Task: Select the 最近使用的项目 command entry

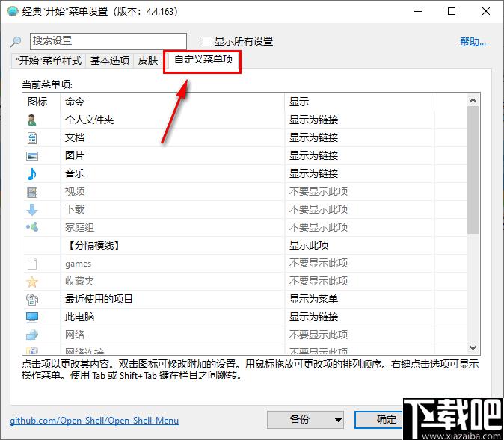Action: (99, 300)
